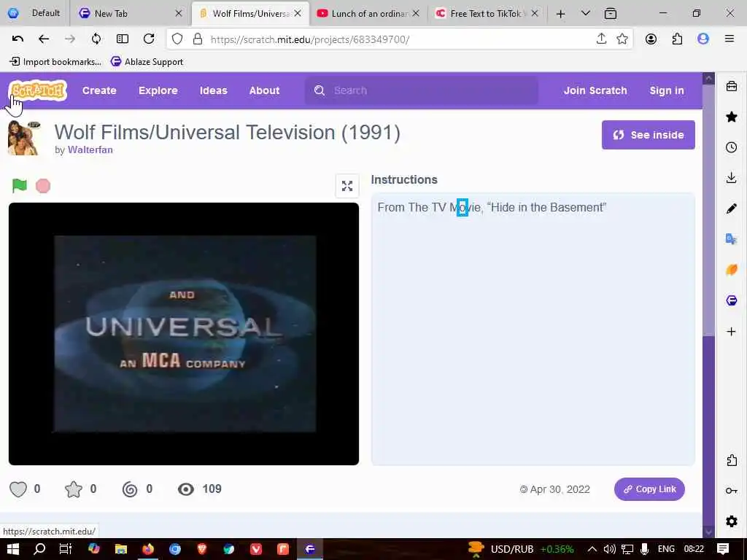Open the extensions puzzle icon
Viewport: 747px width, 560px height.
click(677, 39)
